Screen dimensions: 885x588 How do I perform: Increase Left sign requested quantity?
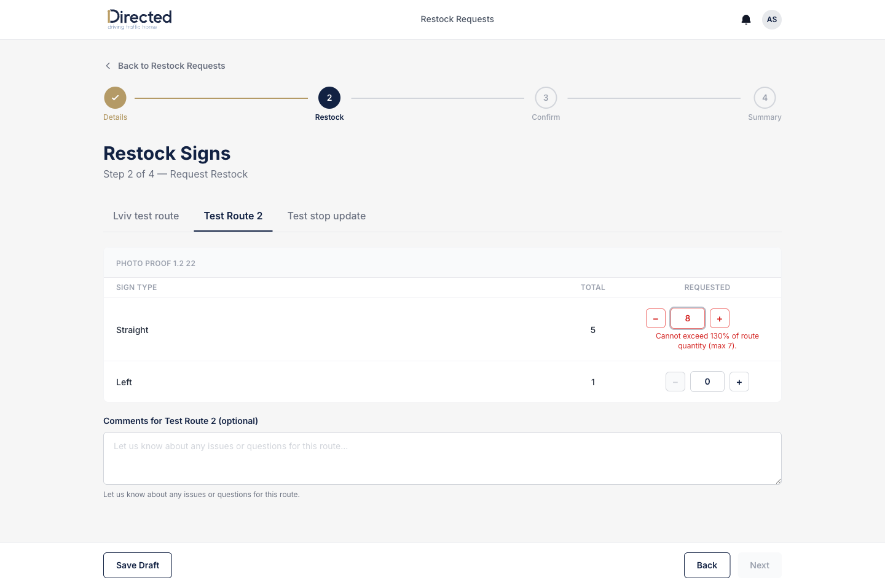739,382
